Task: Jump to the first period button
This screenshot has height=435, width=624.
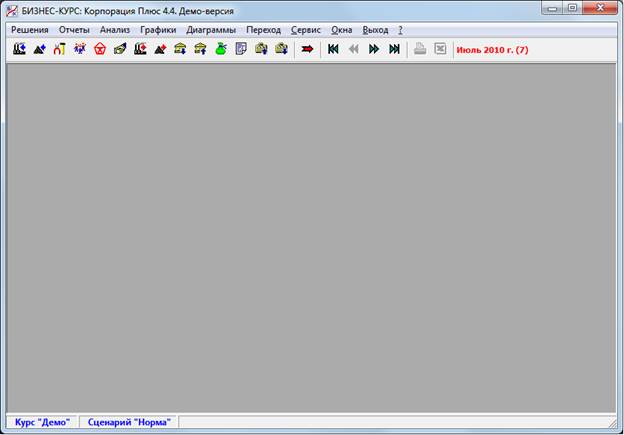Action: point(333,49)
